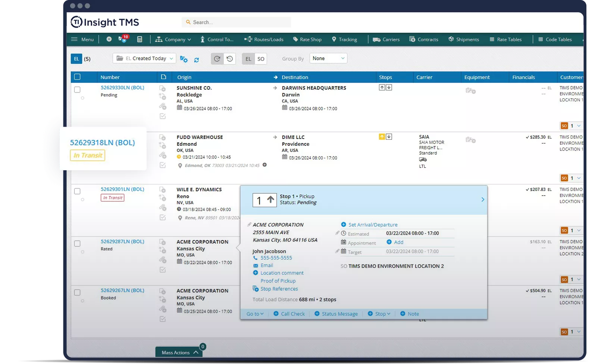Image resolution: width=595 pixels, height=364 pixels.
Task: Select checkbox for load 52629287LN
Action: (77, 243)
